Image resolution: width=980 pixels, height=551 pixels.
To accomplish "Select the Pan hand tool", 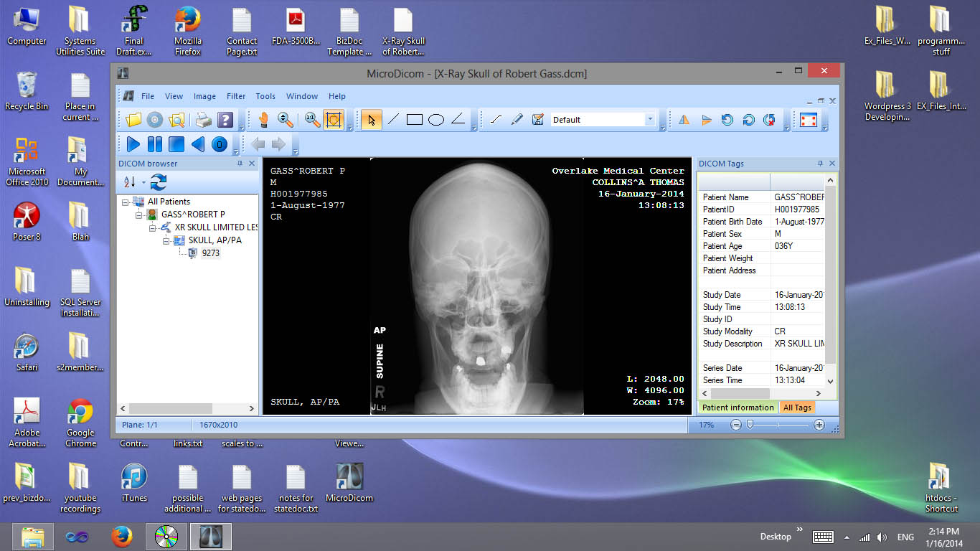I will click(x=263, y=120).
